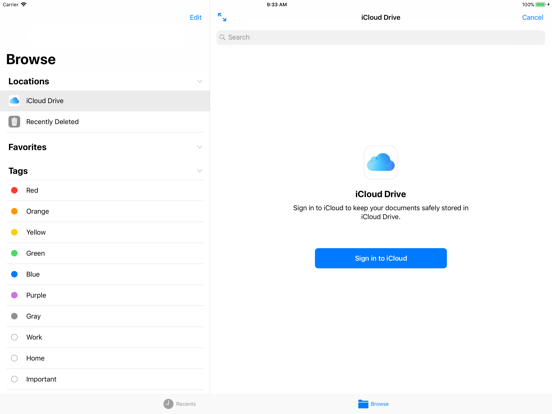The height and width of the screenshot is (414, 552).
Task: Click the Orange tag label
Action: pyautogui.click(x=38, y=212)
